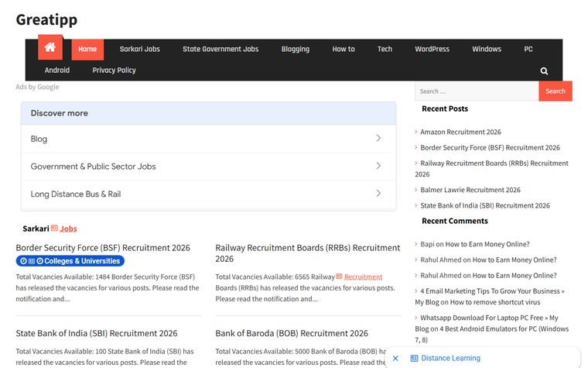Image resolution: width=588 pixels, height=368 pixels.
Task: Click the Recent Posts heading
Action: click(x=445, y=108)
